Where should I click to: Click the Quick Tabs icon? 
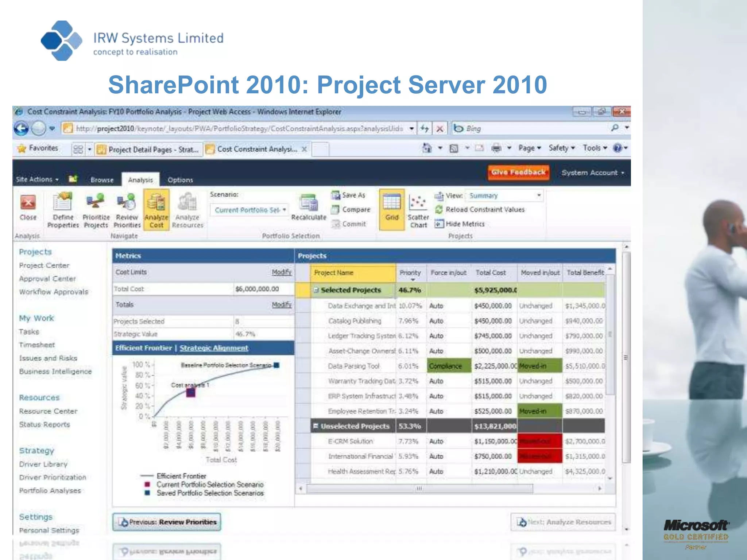pos(78,149)
